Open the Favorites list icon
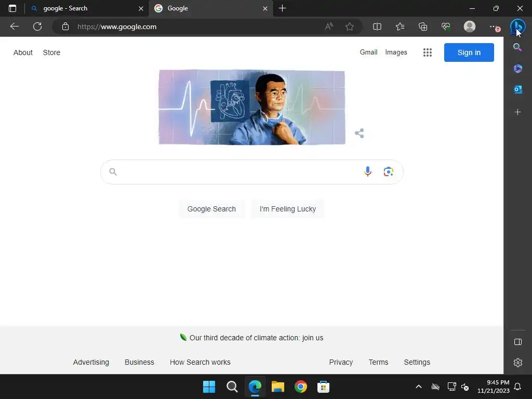This screenshot has height=399, width=532. [400, 26]
